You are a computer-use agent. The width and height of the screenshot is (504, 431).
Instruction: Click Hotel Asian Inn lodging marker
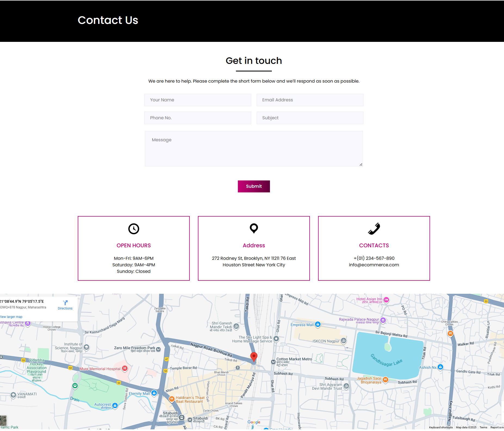386,300
